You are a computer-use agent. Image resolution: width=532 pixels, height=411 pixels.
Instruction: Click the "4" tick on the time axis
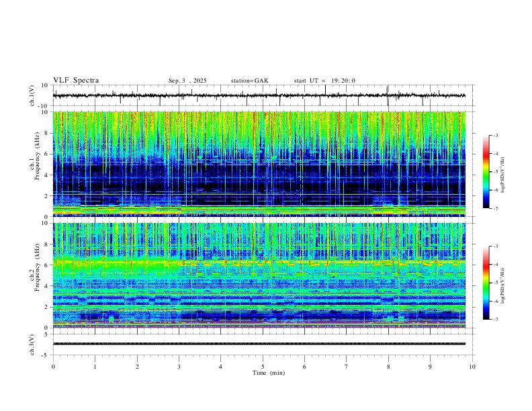tap(220, 367)
